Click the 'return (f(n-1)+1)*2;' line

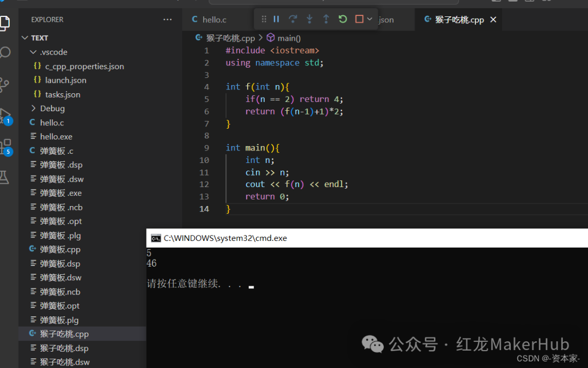coord(294,112)
